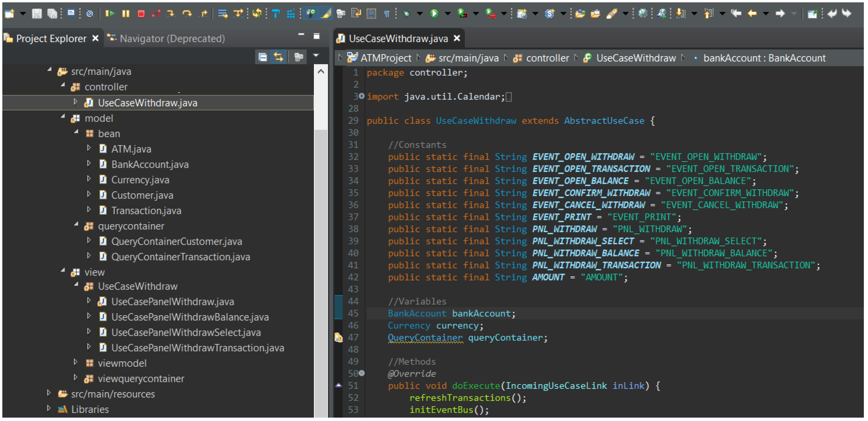Click Collapse All in Project Explorer
This screenshot has width=868, height=421.
click(x=263, y=57)
